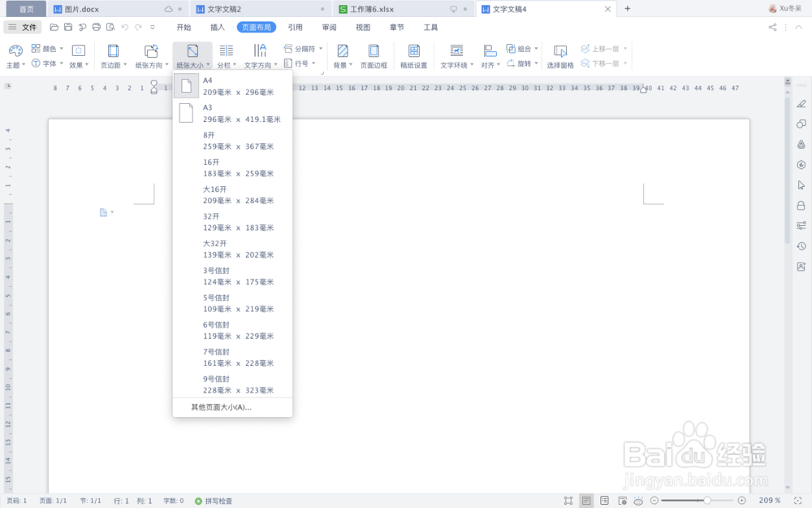Expand the 背景 dropdown arrow
The image size is (812, 508).
pyautogui.click(x=351, y=65)
